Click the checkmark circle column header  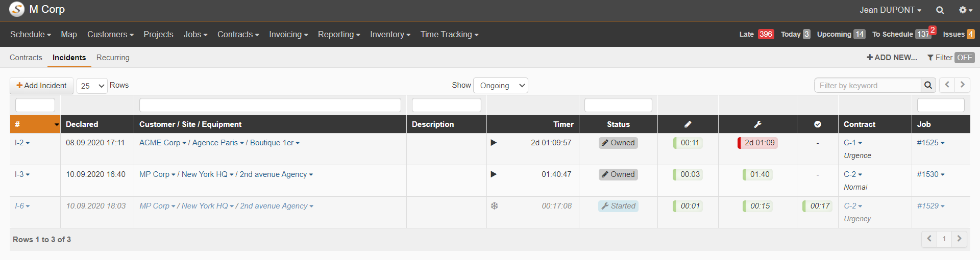pos(817,124)
